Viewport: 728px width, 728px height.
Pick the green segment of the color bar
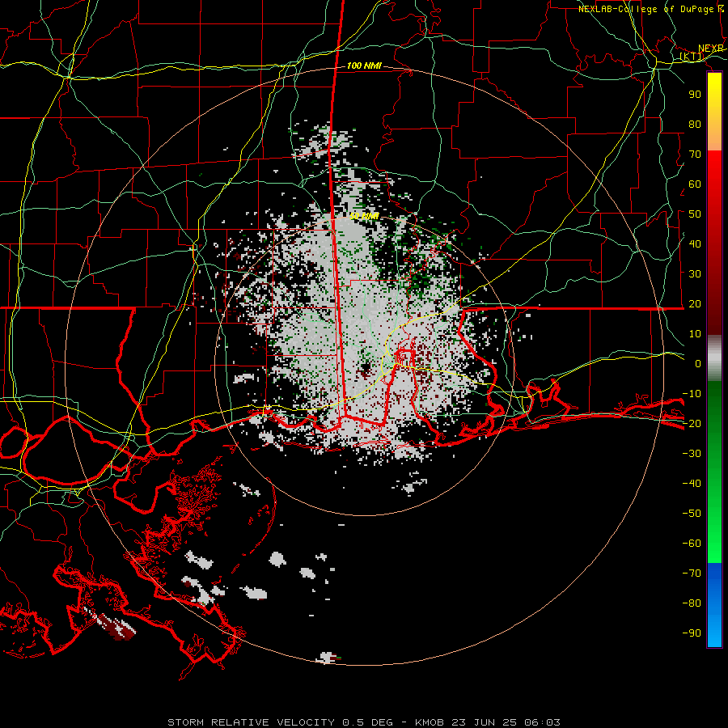point(714,472)
